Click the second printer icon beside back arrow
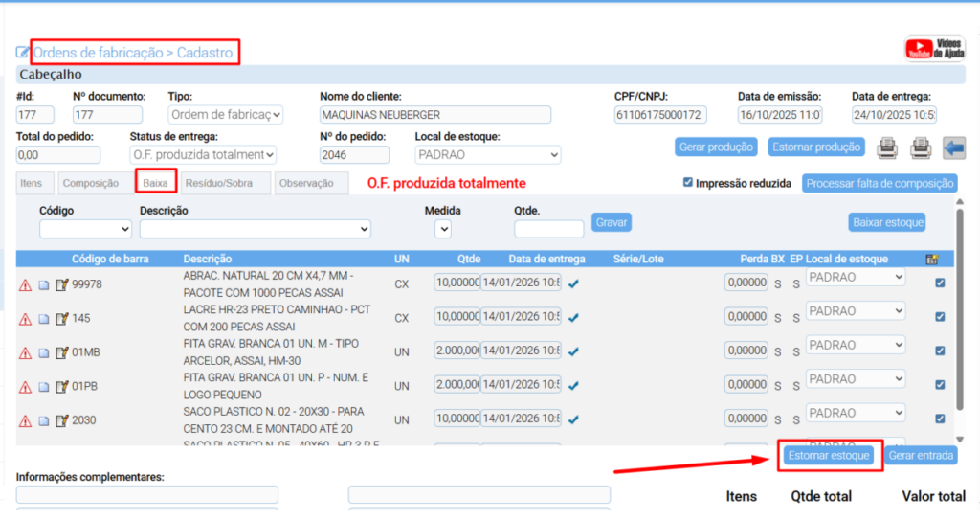Screen dimensions: 980x521 pos(921,148)
